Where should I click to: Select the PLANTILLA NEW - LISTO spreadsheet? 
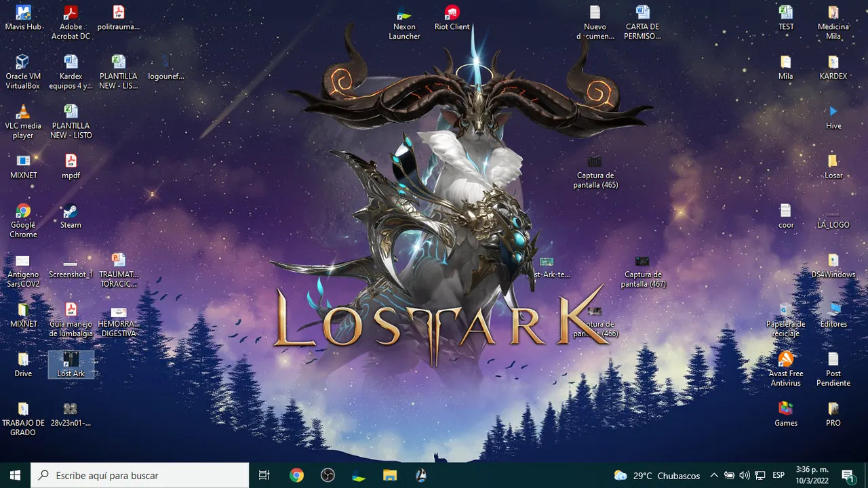coord(71,121)
